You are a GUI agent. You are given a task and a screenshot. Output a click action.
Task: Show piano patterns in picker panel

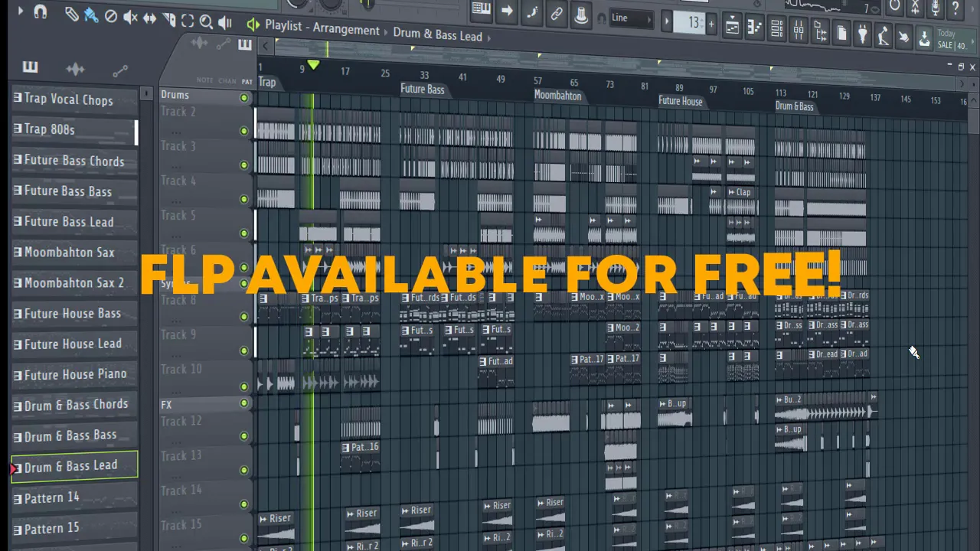coord(30,67)
